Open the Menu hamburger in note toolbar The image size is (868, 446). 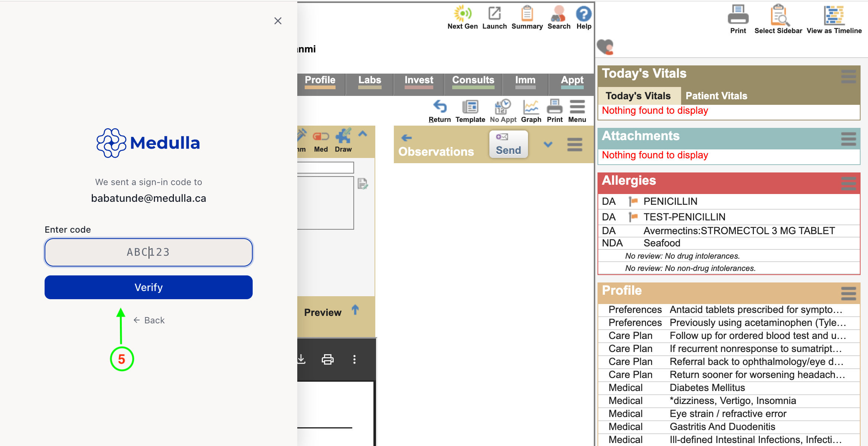tap(577, 111)
